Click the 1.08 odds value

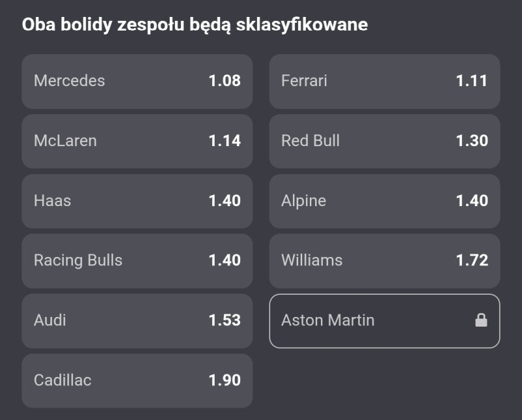coord(224,81)
